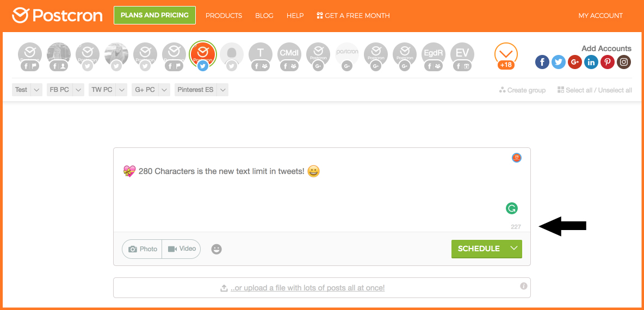Open the Test group dropdown arrow

click(x=36, y=90)
